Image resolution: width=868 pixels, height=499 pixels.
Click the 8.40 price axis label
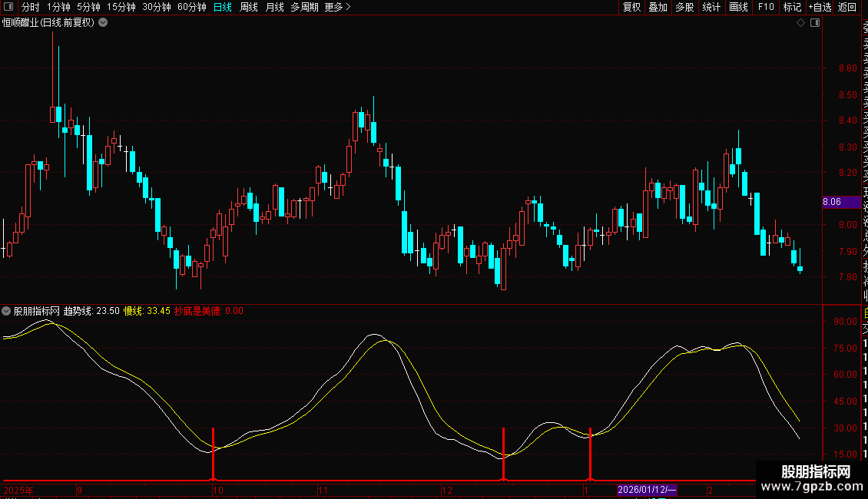[x=848, y=121]
